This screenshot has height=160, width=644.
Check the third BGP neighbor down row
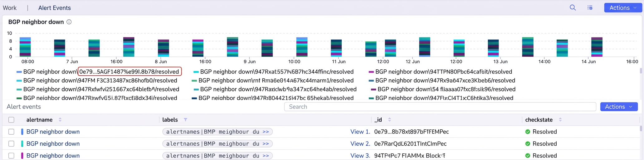pos(11,156)
